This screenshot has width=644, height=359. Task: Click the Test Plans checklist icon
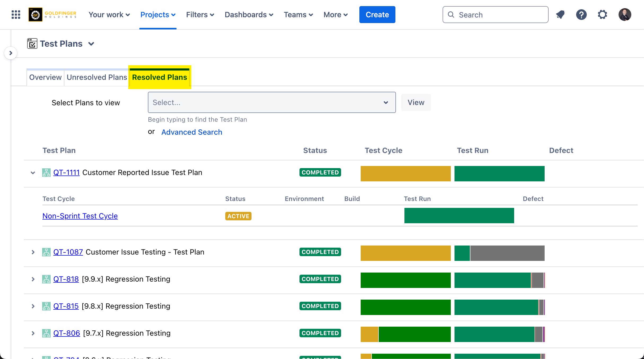tap(32, 43)
